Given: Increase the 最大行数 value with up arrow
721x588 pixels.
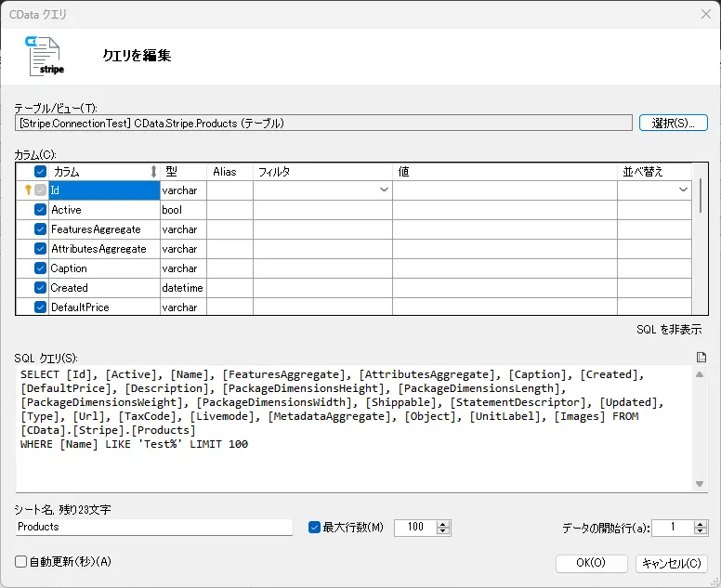Looking at the screenshot, I should (x=443, y=524).
